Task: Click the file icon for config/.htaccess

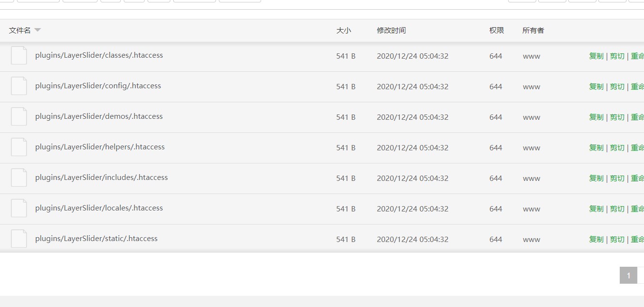Action: tap(19, 86)
